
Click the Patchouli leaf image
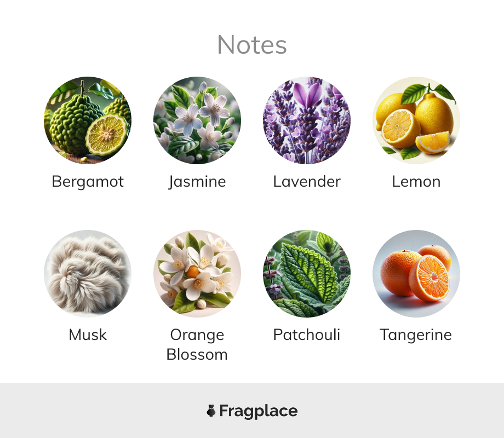(307, 273)
